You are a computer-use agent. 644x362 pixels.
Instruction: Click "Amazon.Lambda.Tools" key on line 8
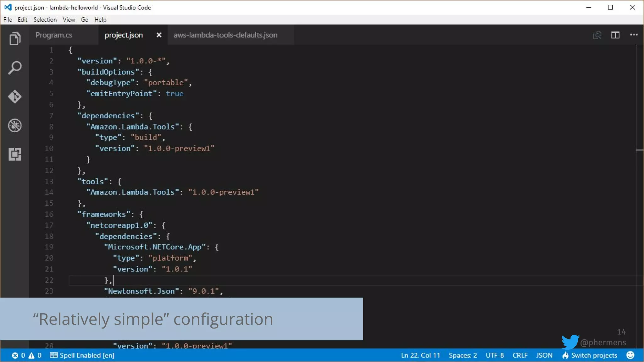(132, 127)
